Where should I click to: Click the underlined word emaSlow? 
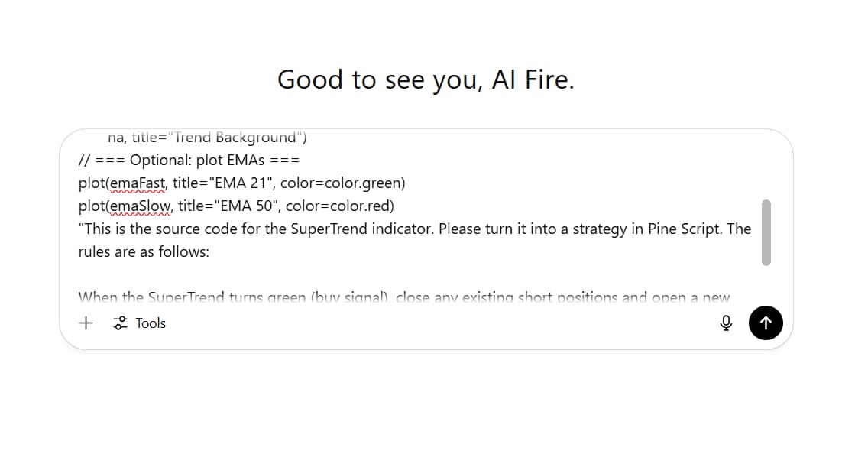coord(141,206)
